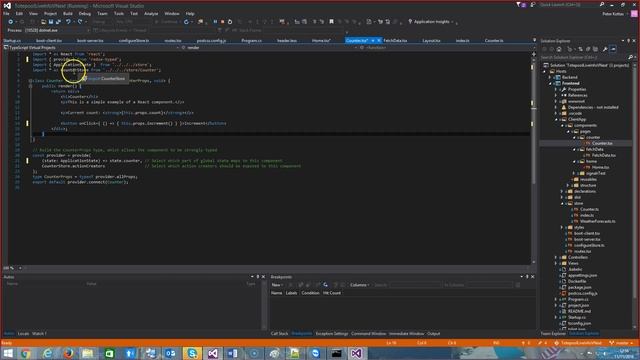Select package.json in Solution Explorer
Image resolution: width=640 pixels, height=360 pixels.
580,287
